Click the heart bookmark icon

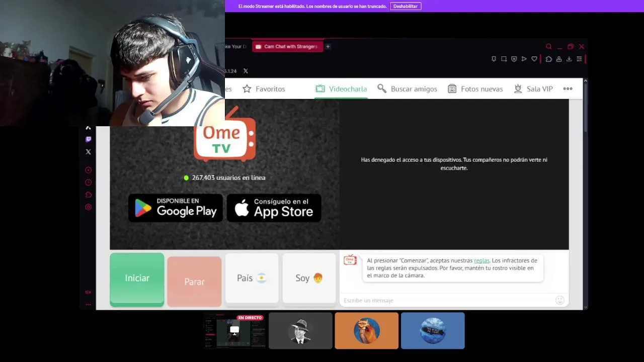click(x=534, y=59)
